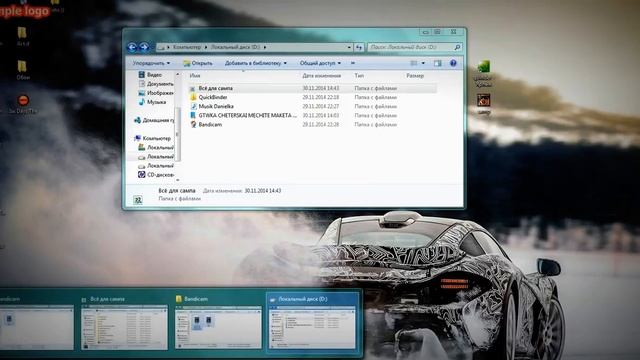Viewport: 640px width, 360px height.
Task: Select GTWKA CHETERSKAI MECHITE MAKETA folder
Action: 244,116
